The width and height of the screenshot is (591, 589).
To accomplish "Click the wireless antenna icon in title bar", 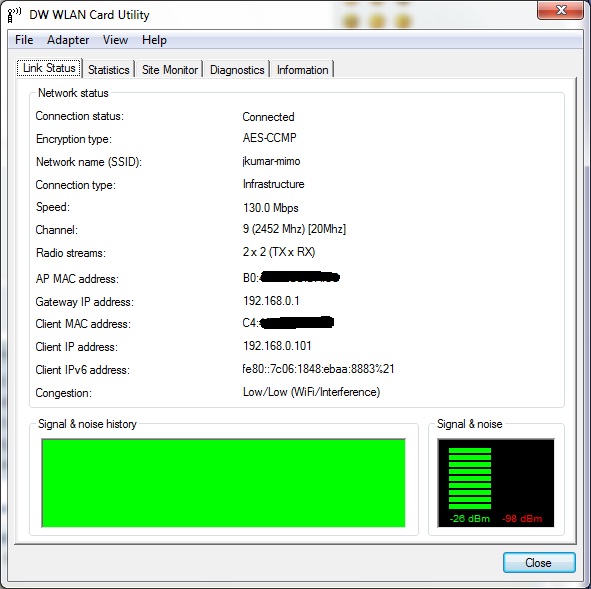I will coord(14,15).
